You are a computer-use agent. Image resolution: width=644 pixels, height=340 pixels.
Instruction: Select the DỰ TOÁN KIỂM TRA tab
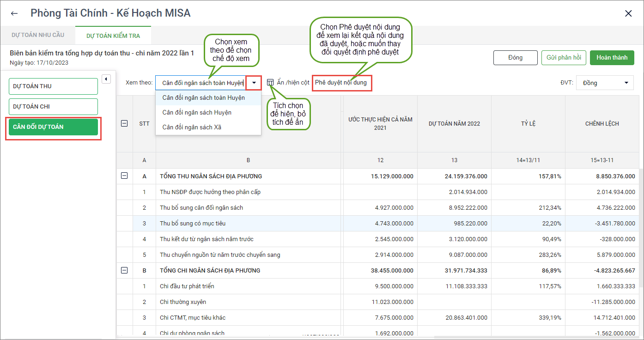(113, 36)
